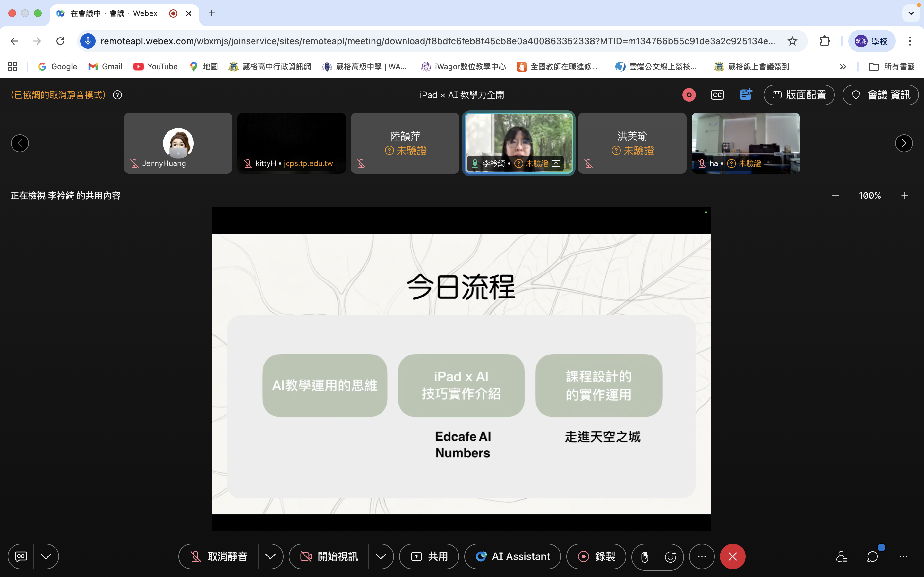Image resolution: width=924 pixels, height=577 pixels.
Task: Select the Webex meeting browser tab
Action: coord(115,13)
